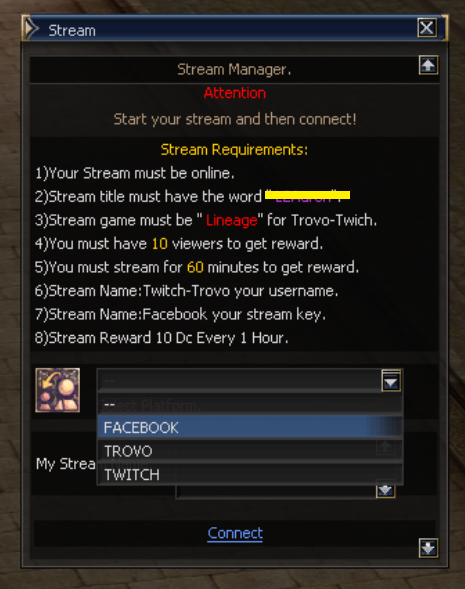Viewport: 465px width, 589px height.
Task: Click the scroll-down arrow button near Connect
Action: point(428,548)
